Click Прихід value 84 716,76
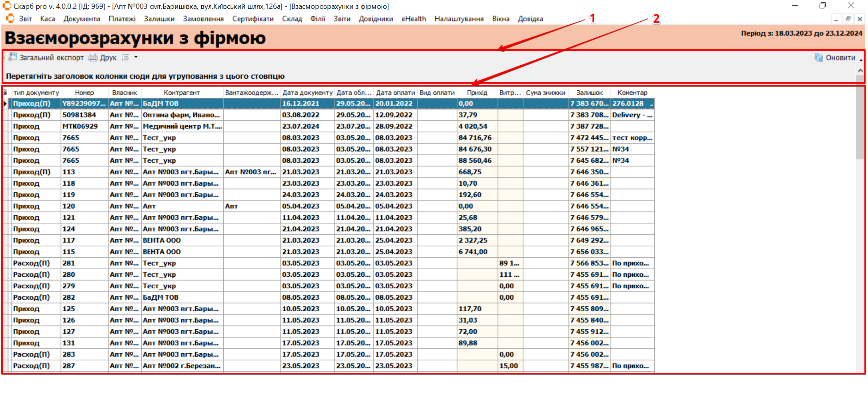This screenshot has height=402, width=868. pos(477,138)
